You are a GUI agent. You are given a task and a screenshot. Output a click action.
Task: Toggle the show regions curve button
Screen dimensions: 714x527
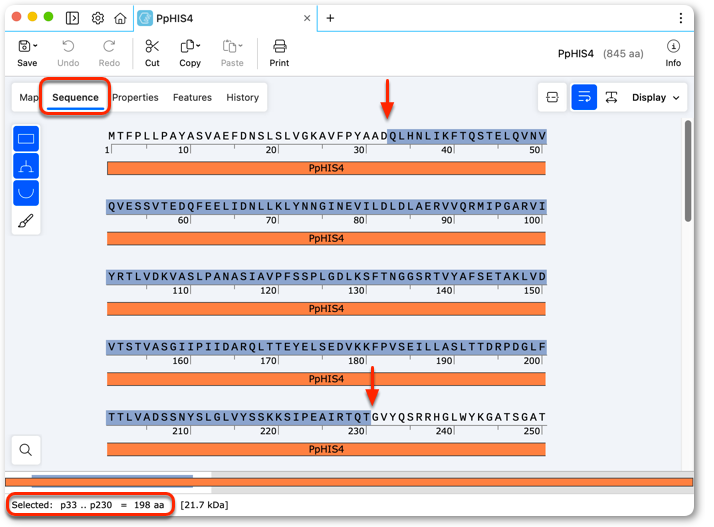tap(26, 193)
